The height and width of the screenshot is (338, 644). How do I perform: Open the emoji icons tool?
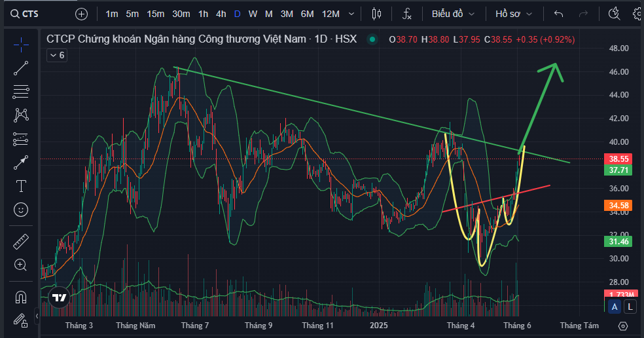(21, 210)
